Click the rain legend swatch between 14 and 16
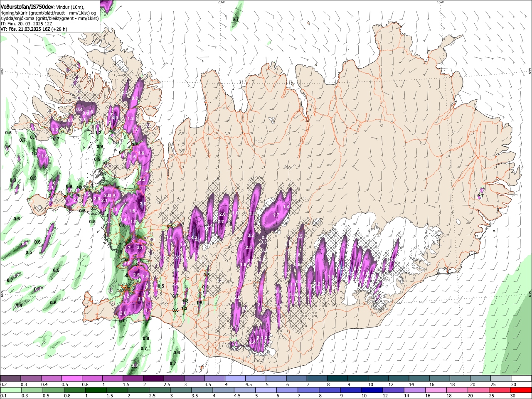 click(414, 390)
